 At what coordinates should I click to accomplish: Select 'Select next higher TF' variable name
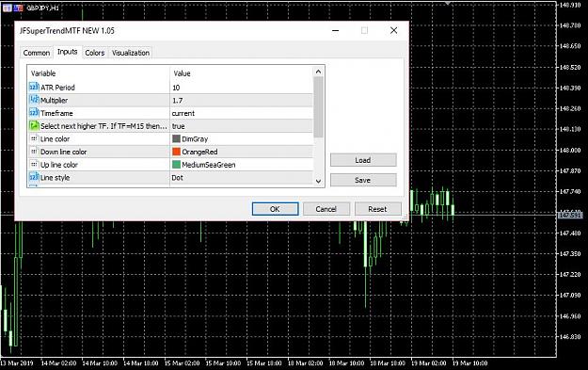103,126
